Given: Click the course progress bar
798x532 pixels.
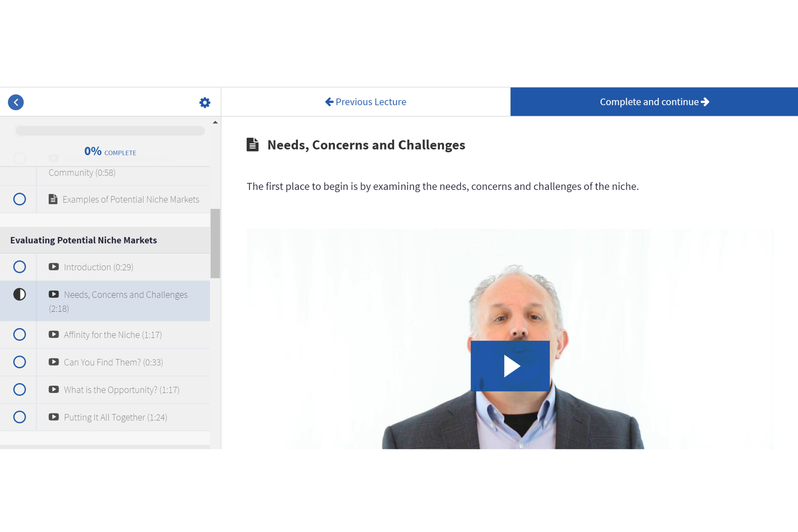Looking at the screenshot, I should click(x=110, y=131).
